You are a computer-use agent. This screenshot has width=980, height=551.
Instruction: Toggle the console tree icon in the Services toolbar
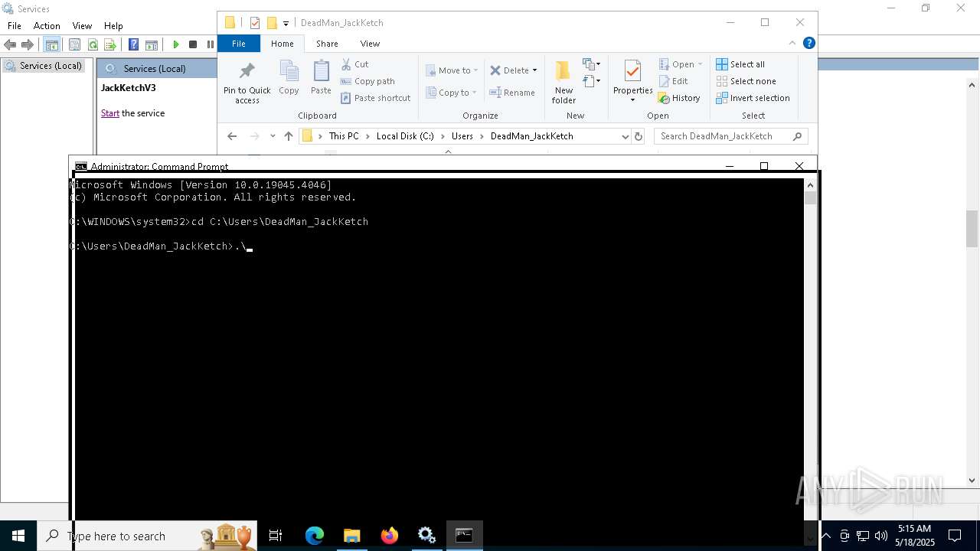click(52, 44)
